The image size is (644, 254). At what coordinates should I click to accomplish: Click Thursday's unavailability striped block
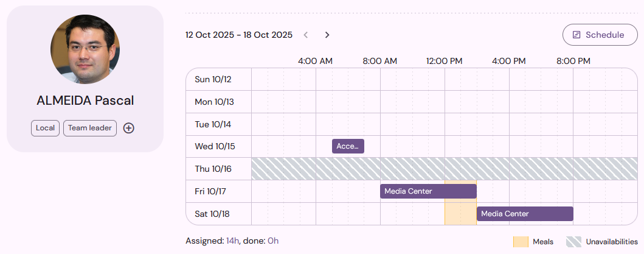tap(444, 169)
